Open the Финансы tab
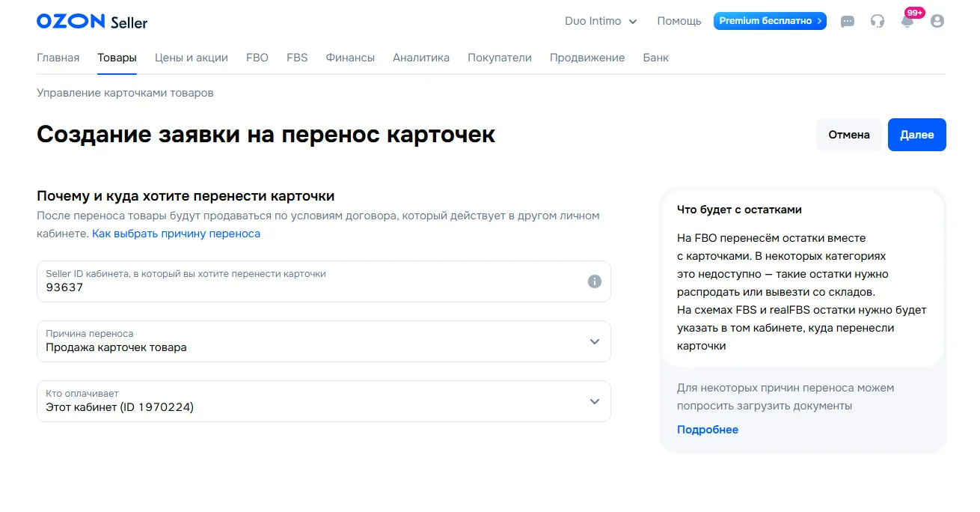Screen dimensions: 980x512 [349, 57]
